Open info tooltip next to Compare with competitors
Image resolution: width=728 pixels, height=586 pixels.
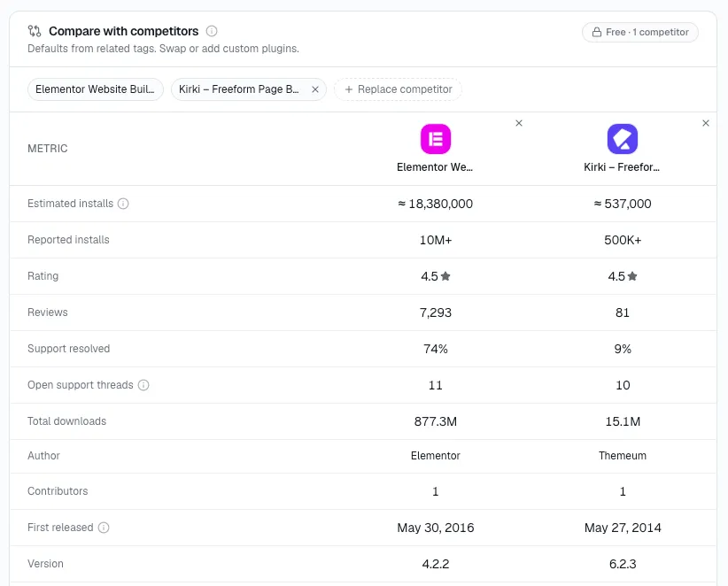(212, 31)
